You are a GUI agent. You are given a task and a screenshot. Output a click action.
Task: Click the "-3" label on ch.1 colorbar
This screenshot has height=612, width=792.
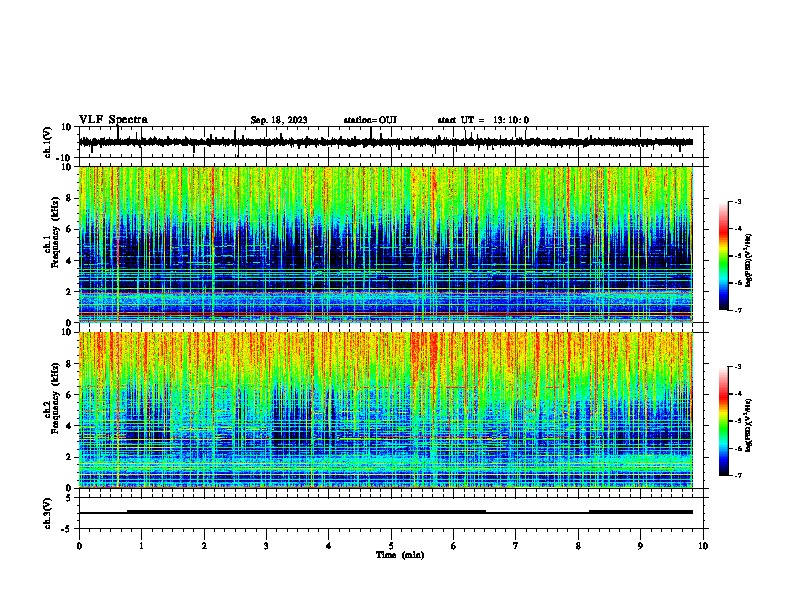[738, 201]
